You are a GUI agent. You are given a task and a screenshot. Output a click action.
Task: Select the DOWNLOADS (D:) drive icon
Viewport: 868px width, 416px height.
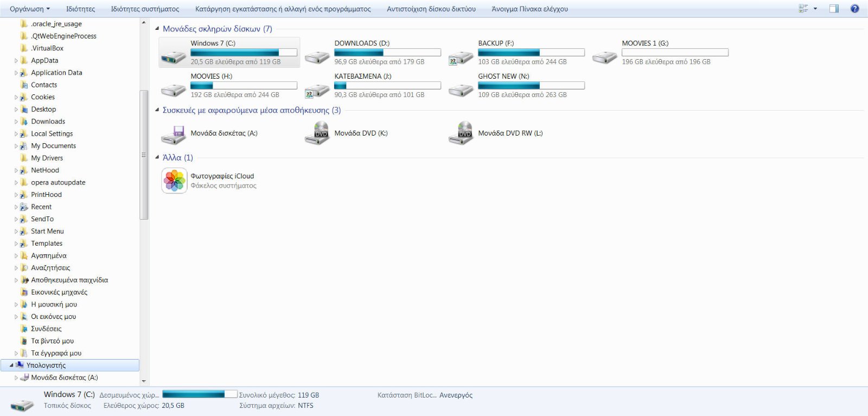(x=317, y=56)
